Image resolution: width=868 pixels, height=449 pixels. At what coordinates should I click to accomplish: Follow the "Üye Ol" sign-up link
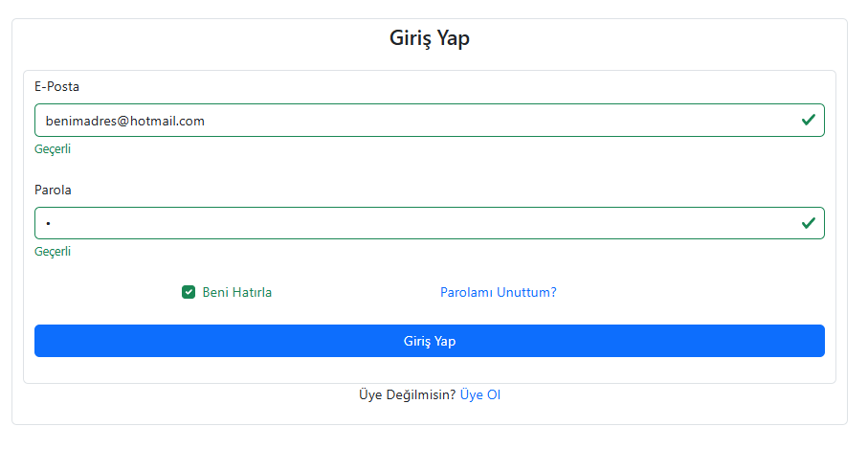[x=480, y=394]
